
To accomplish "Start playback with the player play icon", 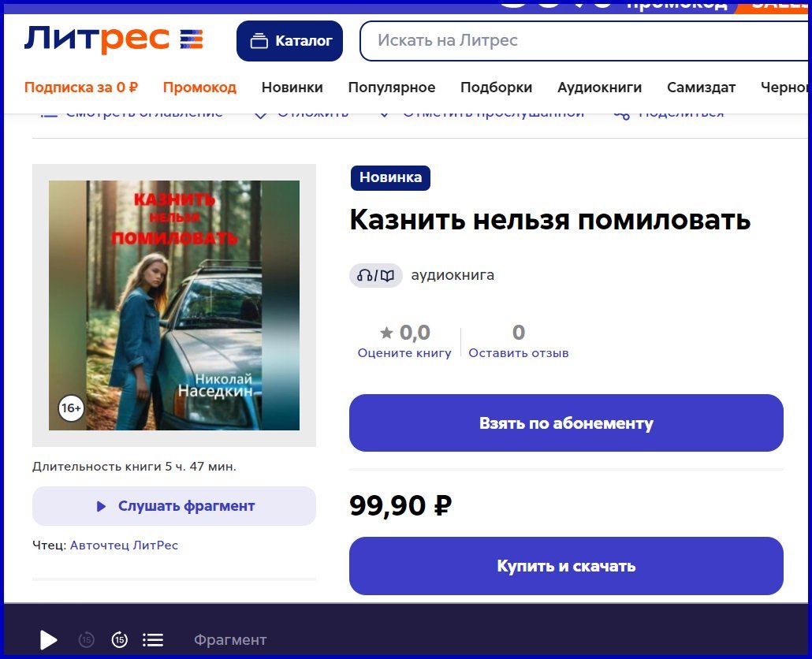I will click(49, 640).
